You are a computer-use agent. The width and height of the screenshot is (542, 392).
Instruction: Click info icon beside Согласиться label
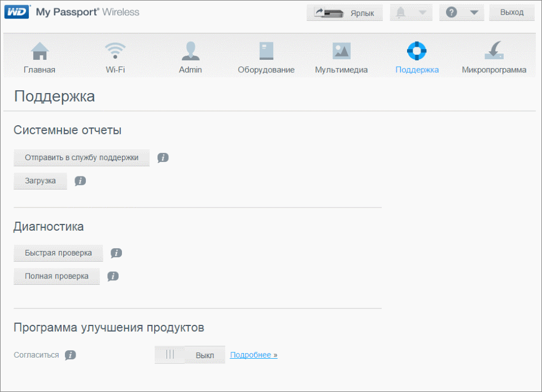(70, 355)
